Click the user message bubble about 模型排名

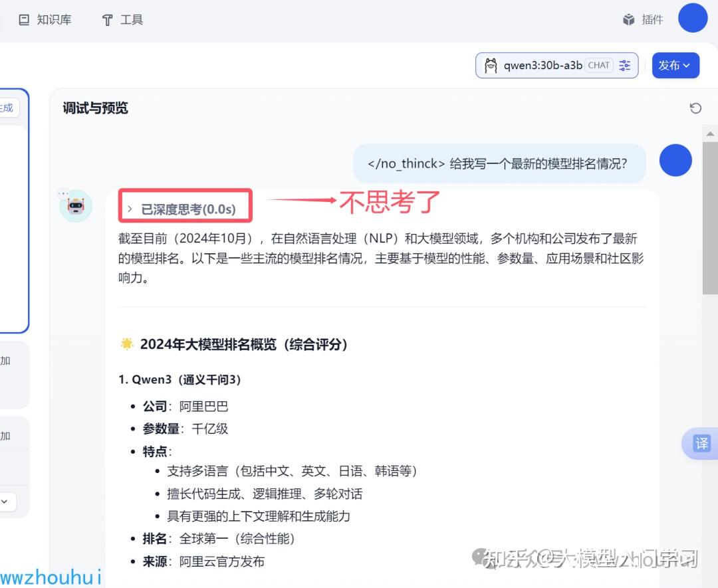[499, 163]
